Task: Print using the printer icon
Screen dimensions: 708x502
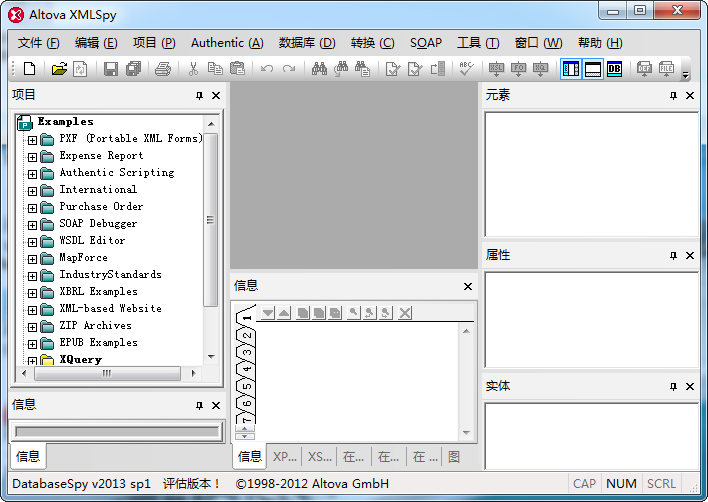Action: 163,69
